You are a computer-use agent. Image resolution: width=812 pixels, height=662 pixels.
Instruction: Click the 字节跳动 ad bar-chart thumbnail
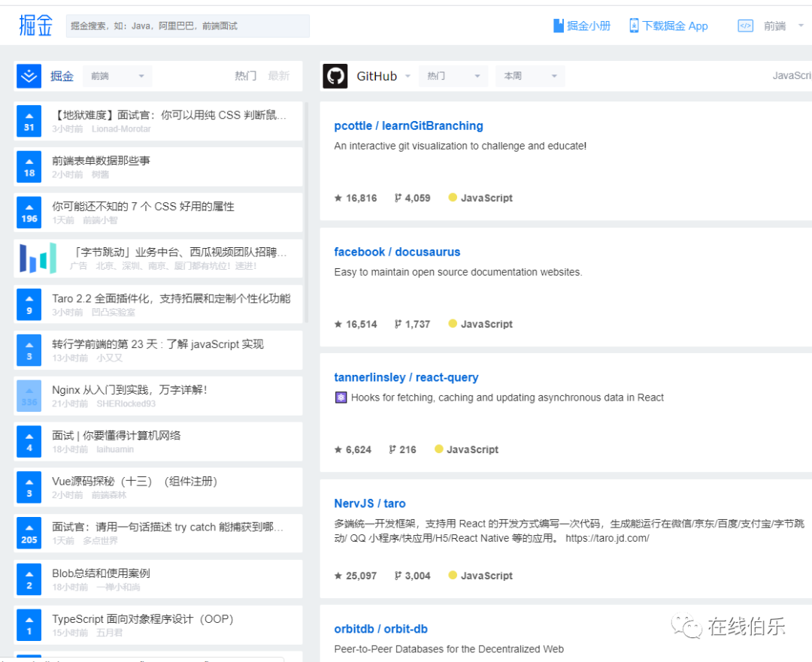click(38, 258)
